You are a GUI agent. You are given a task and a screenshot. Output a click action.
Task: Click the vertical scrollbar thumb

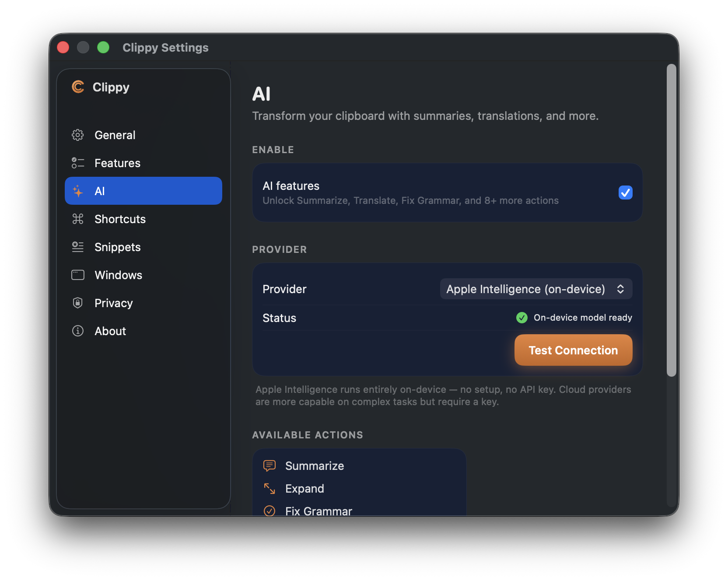(x=672, y=220)
